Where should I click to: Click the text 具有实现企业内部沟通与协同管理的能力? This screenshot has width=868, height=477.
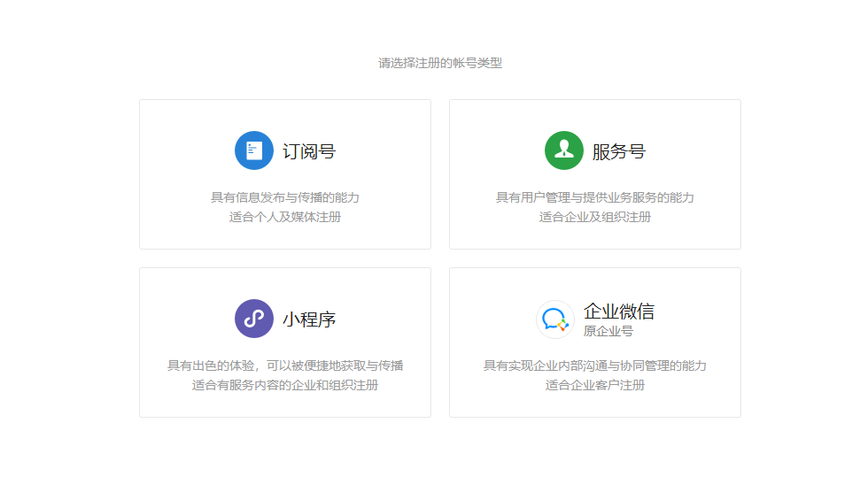tap(595, 365)
